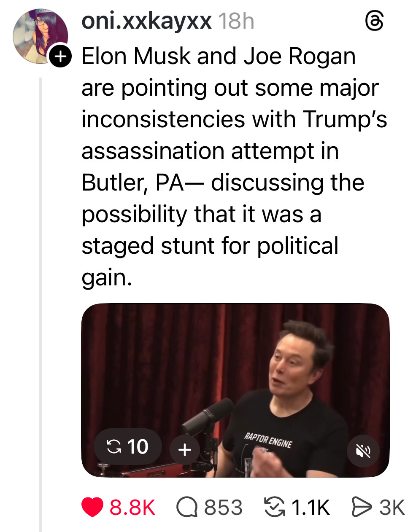
Task: Tap the repost arrows icon below post
Action: [274, 507]
